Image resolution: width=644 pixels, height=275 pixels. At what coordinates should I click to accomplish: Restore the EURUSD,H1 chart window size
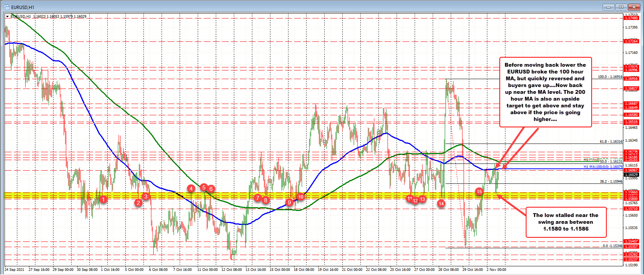tap(621, 7)
